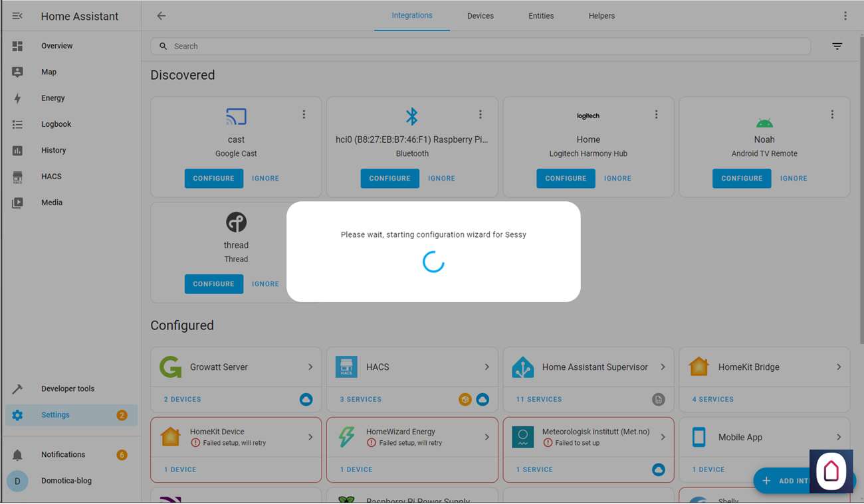
Task: Open the HomeKit Device integration
Action: coord(236,438)
